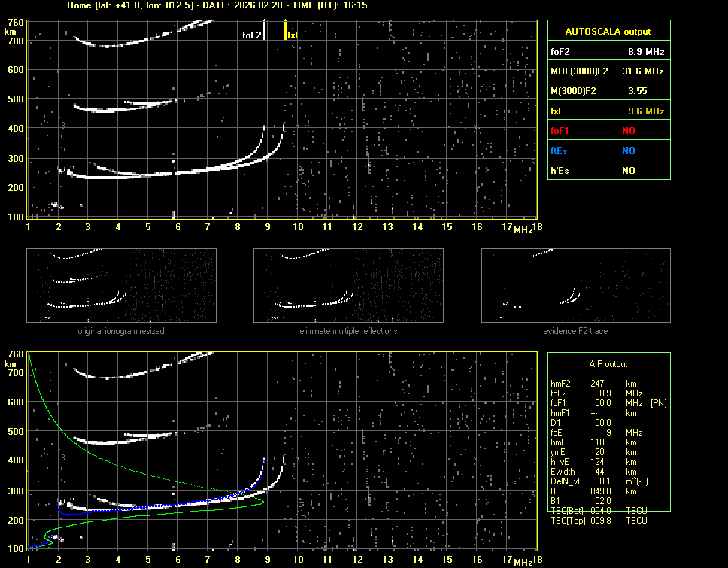Click the white foF2 marker on upper ionogram

pyautogui.click(x=264, y=31)
